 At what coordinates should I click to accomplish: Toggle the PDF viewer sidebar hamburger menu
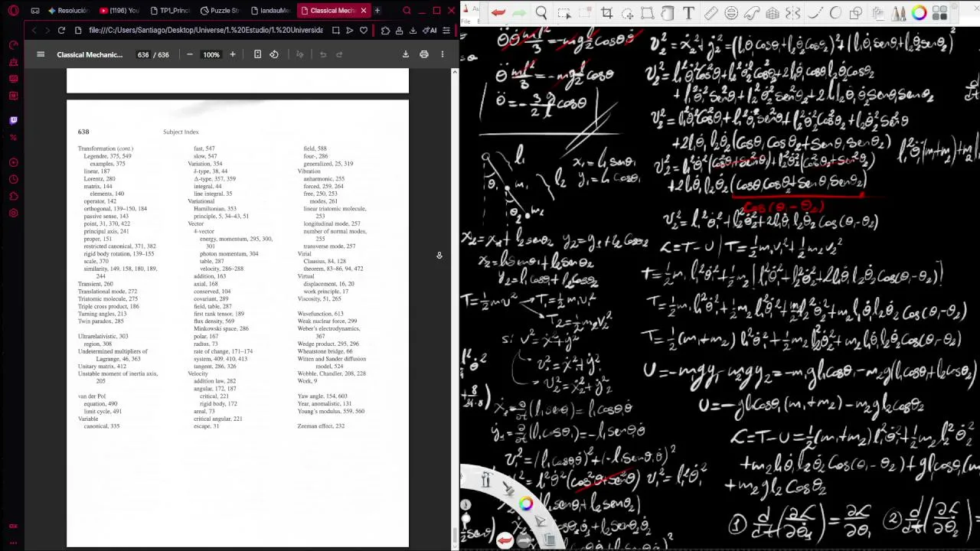[x=41, y=54]
